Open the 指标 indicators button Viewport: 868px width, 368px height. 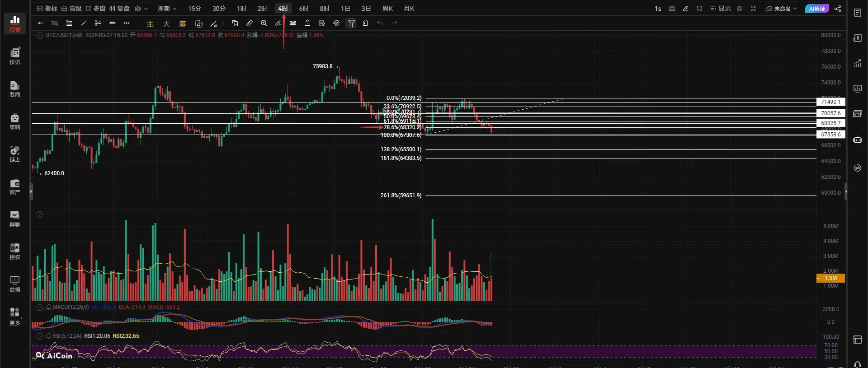pyautogui.click(x=47, y=9)
